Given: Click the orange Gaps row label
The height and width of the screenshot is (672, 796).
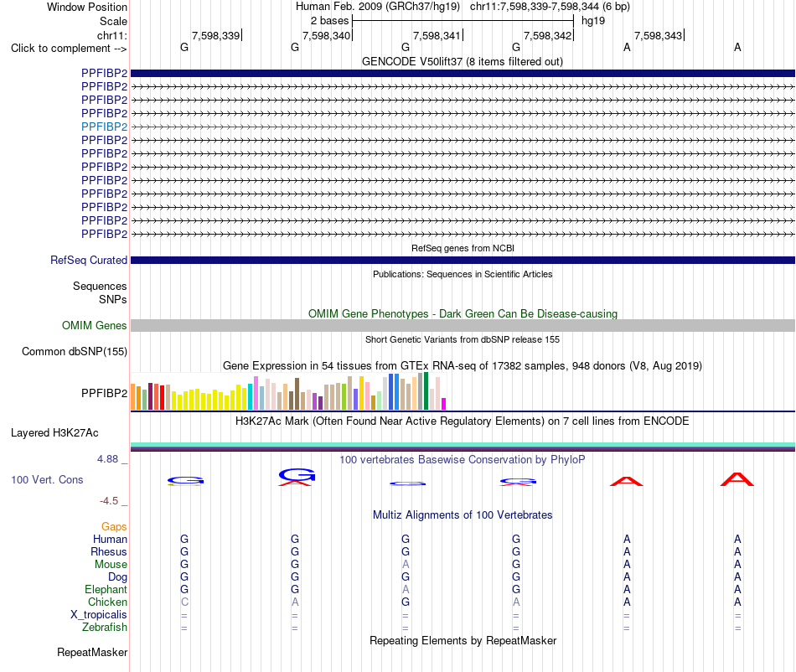Looking at the screenshot, I should 114,526.
